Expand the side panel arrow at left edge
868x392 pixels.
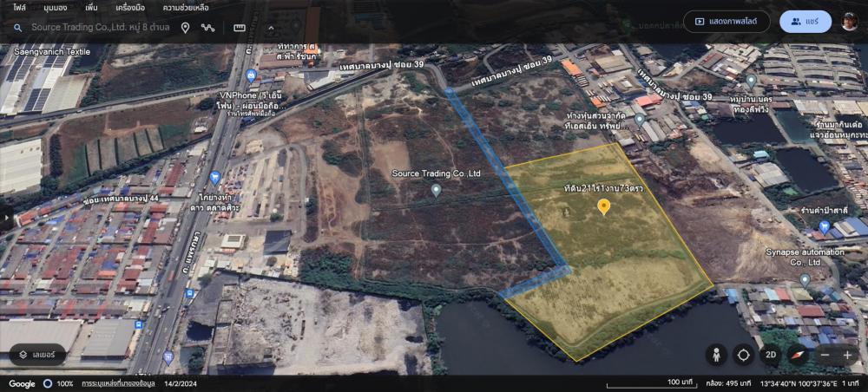(4, 215)
